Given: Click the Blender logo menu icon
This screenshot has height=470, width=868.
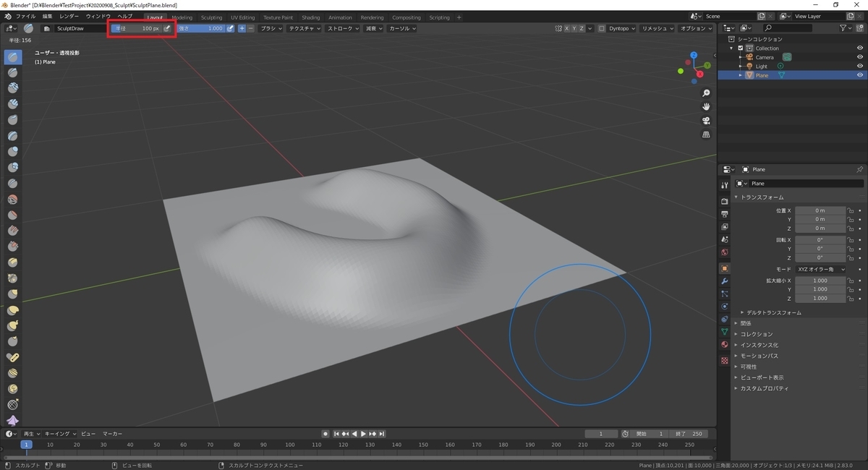Looking at the screenshot, I should click(8, 16).
